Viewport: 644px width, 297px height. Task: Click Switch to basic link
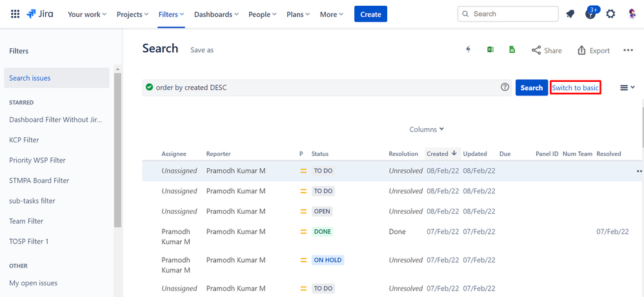coord(575,88)
